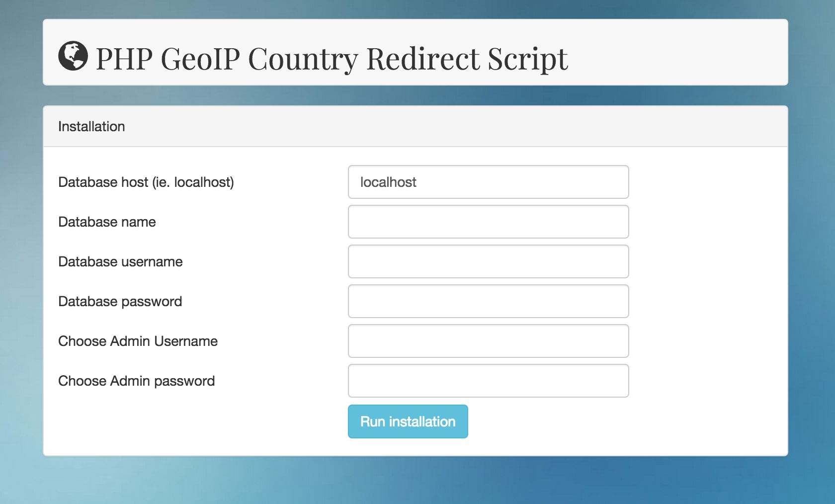Image resolution: width=835 pixels, height=504 pixels.
Task: Select the 'Database username' label
Action: coord(120,262)
